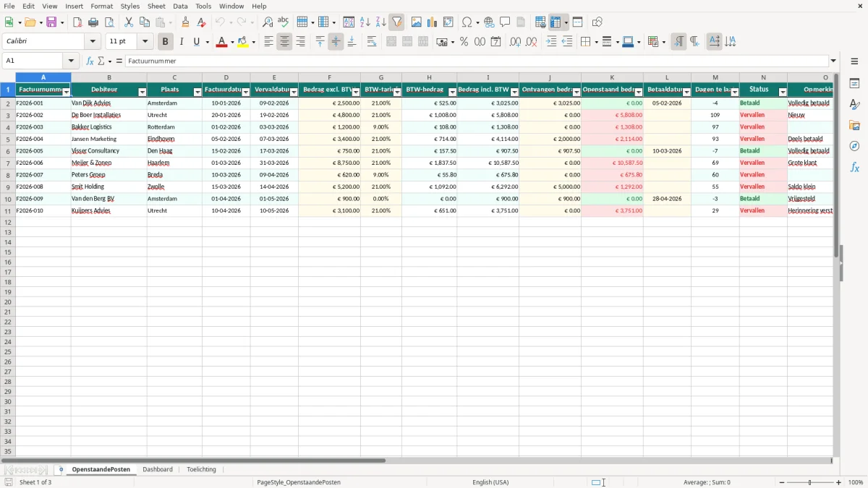Click the Export as PDF icon
Screen dimensions: 868x488
point(77,22)
